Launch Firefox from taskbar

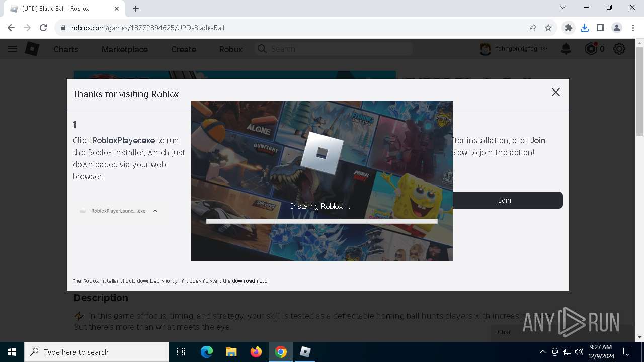click(x=256, y=352)
